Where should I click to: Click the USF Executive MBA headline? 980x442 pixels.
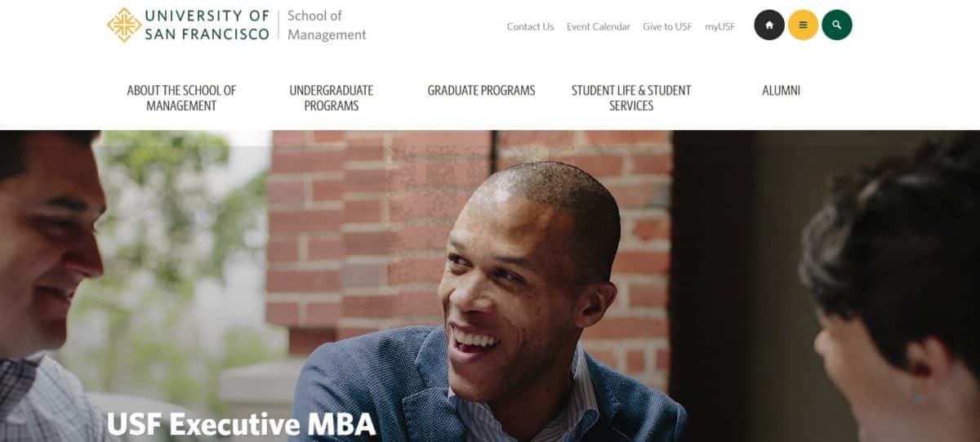(241, 424)
